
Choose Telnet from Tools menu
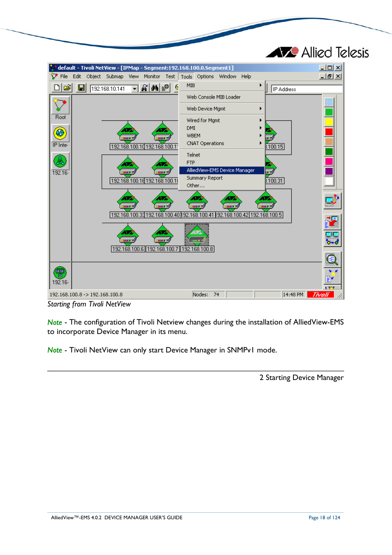coord(222,155)
